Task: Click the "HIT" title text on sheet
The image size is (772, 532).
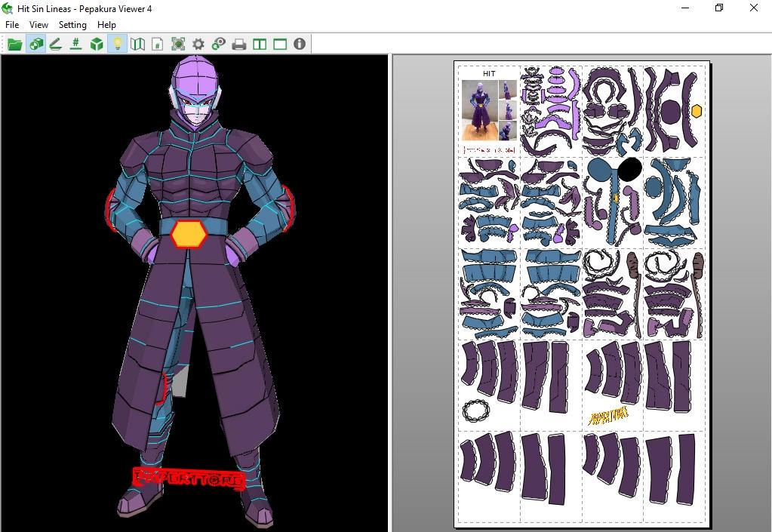Action: (x=489, y=74)
